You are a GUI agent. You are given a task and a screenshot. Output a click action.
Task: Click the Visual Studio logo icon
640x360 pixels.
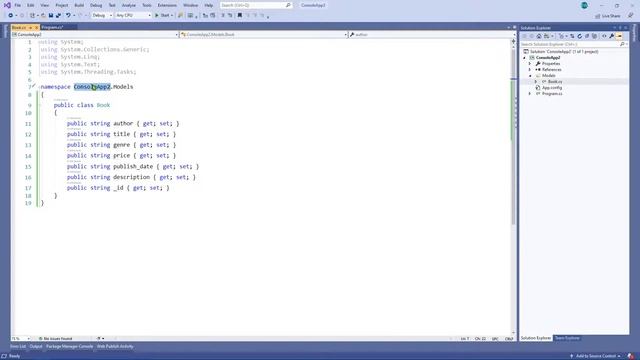coord(7,5)
